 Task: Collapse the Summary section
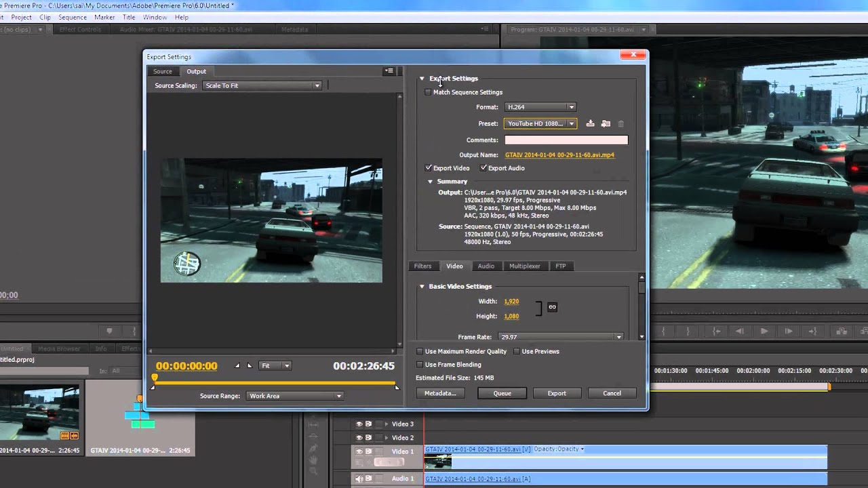point(430,182)
